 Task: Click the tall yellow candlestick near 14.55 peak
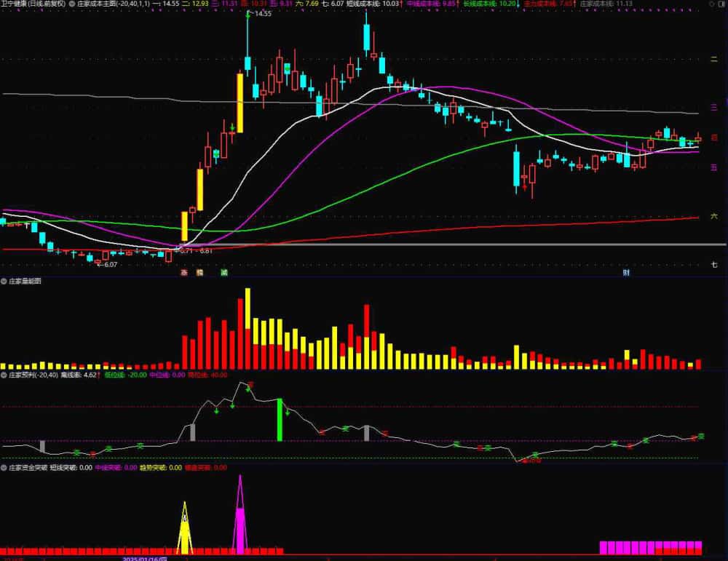click(x=240, y=103)
